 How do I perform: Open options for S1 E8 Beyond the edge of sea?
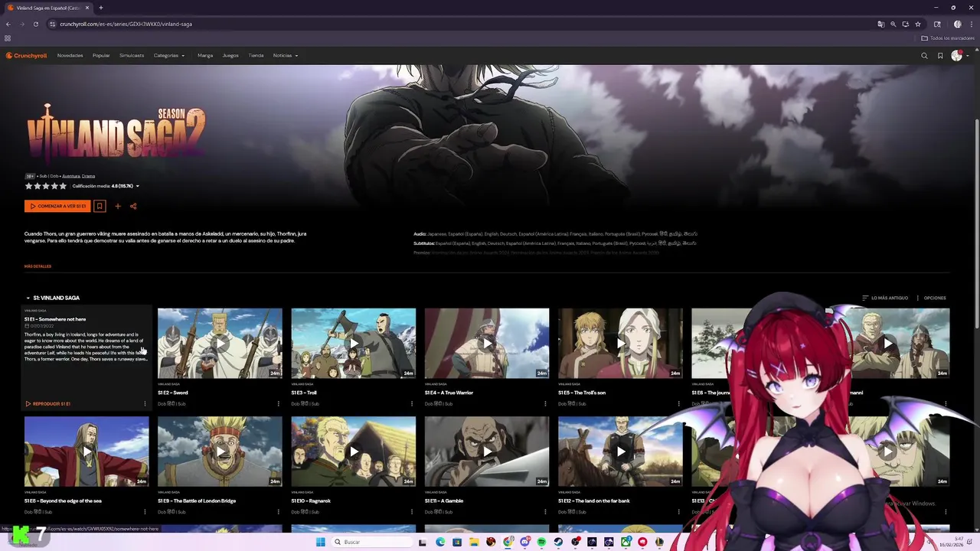[145, 511]
